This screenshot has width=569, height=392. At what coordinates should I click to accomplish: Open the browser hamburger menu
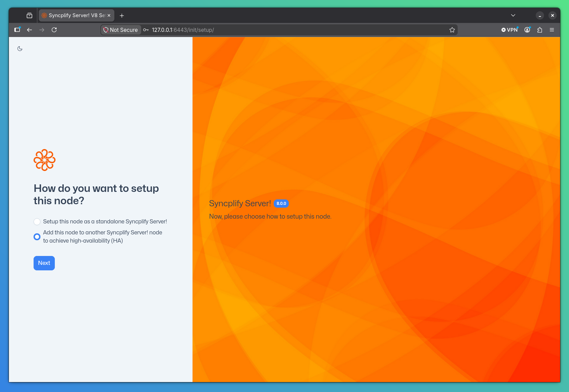(552, 30)
